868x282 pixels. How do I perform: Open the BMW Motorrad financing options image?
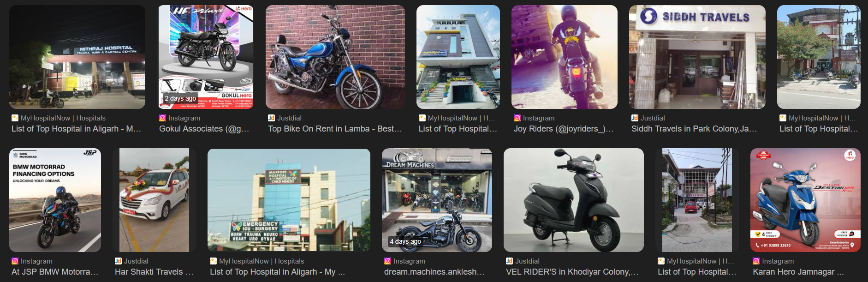[55, 200]
